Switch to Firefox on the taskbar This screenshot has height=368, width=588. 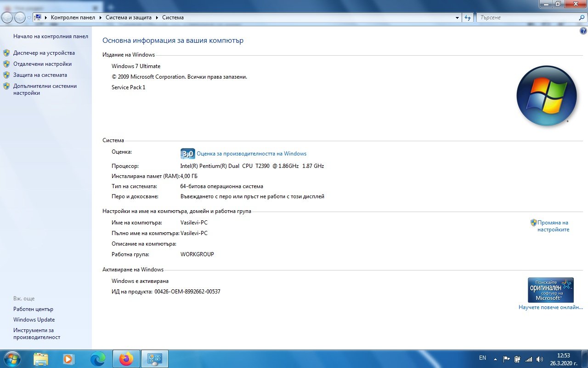point(126,359)
